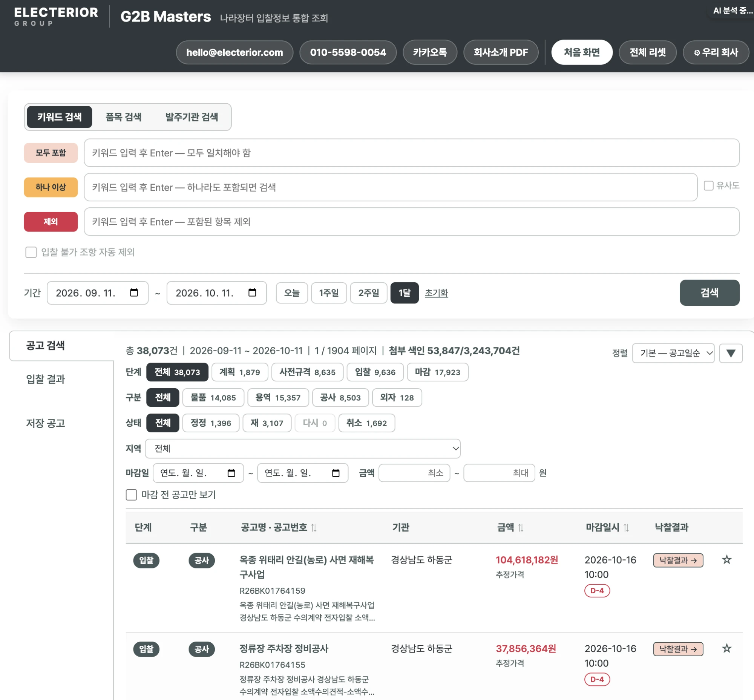
Task: Filter status by 취소 1,692
Action: pos(366,423)
